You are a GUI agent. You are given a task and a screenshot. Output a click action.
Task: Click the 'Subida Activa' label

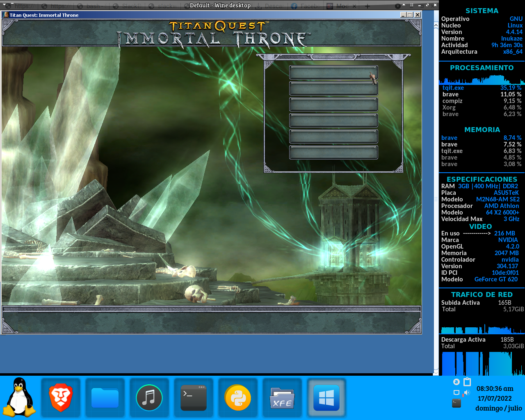pyautogui.click(x=460, y=303)
